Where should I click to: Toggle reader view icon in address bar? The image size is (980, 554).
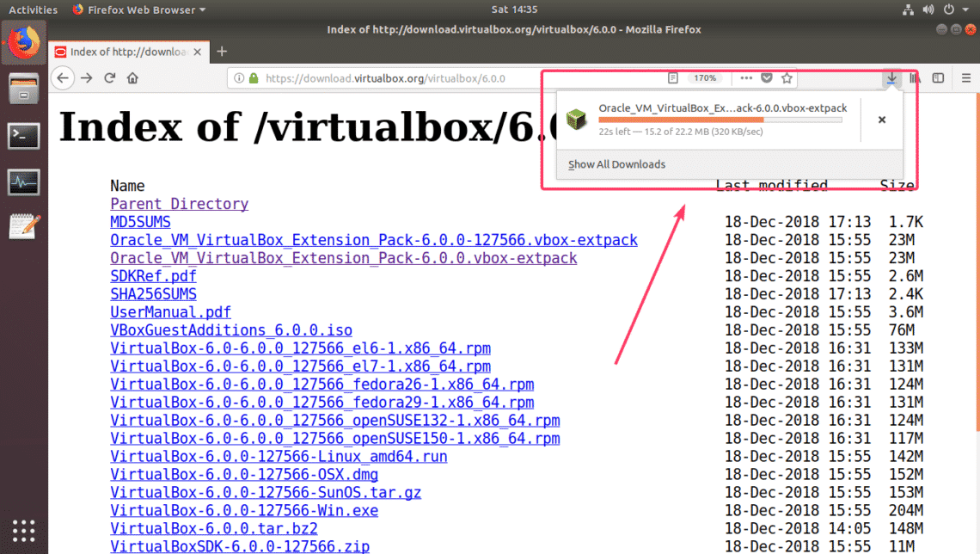[673, 78]
